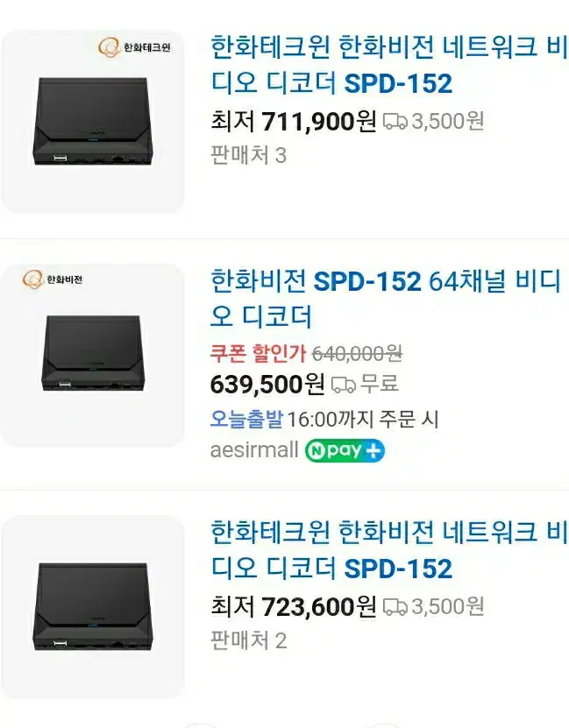Open 판매처 2 seller list
569x728 pixels.
pos(248,640)
